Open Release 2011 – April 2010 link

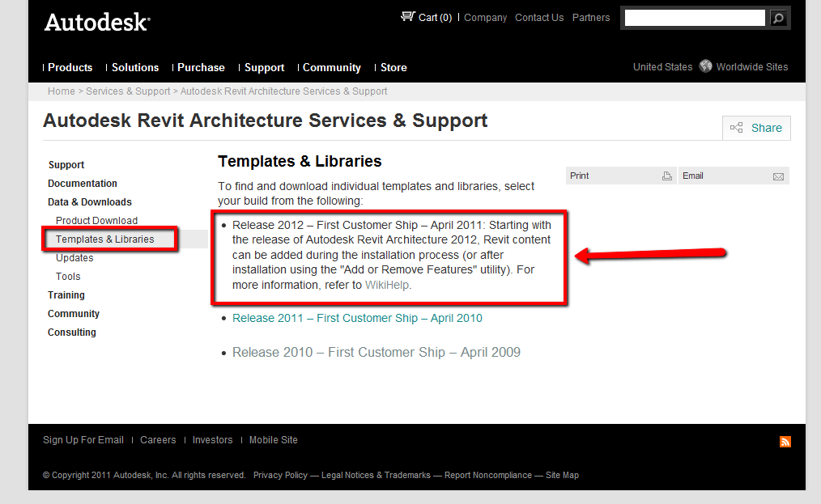(x=357, y=318)
